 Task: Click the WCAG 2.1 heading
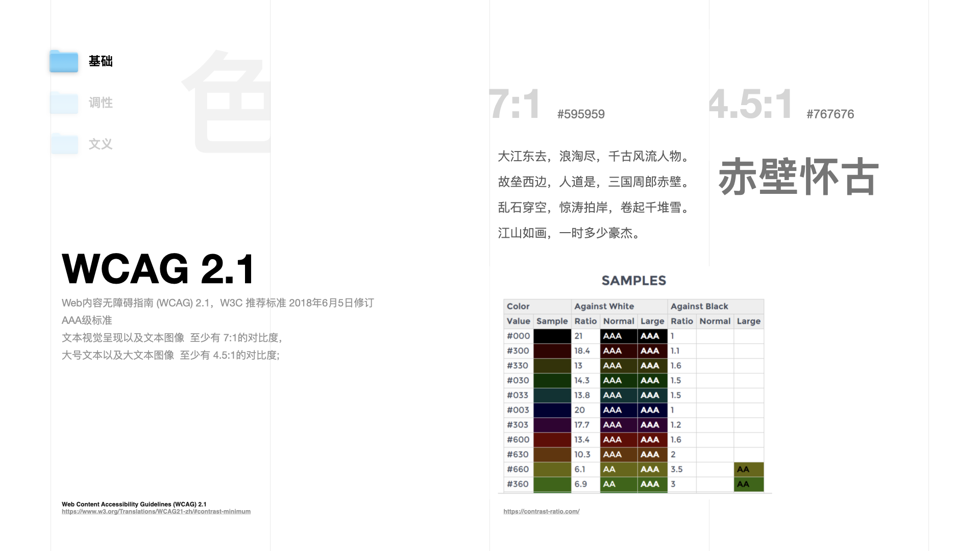point(158,268)
